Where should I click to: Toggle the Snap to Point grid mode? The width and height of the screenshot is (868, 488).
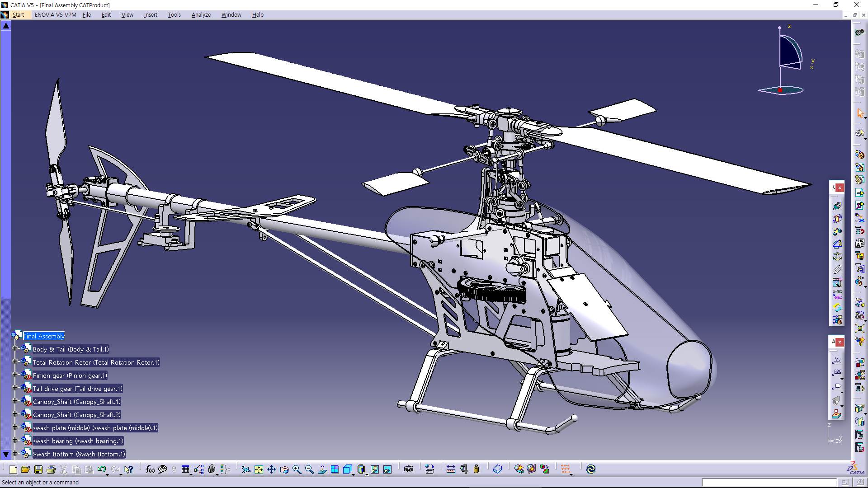(x=565, y=469)
